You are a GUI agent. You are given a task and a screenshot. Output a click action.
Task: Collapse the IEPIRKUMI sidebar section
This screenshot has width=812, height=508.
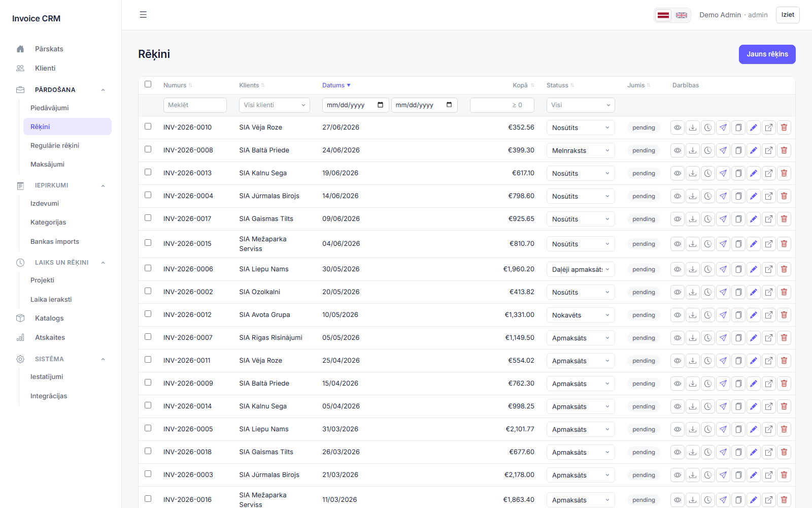click(x=61, y=185)
